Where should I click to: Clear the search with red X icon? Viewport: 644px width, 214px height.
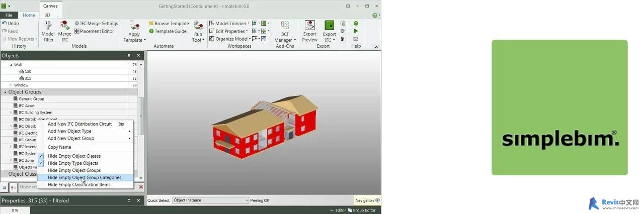point(141,187)
